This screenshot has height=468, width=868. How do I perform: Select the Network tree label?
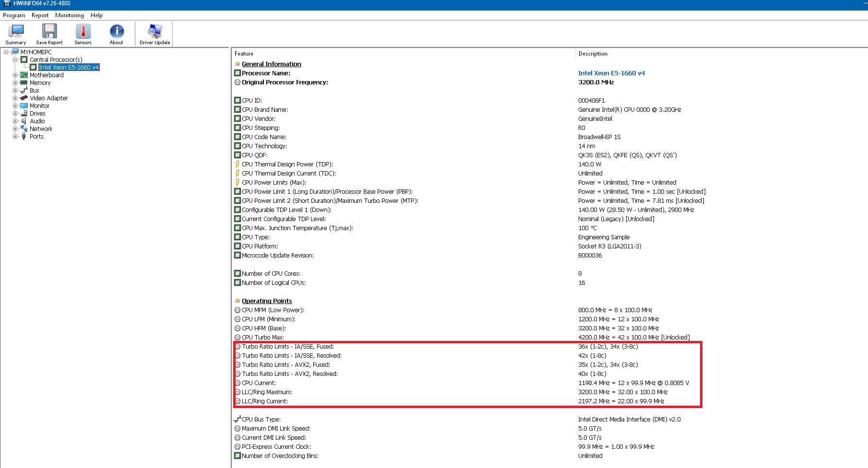41,129
